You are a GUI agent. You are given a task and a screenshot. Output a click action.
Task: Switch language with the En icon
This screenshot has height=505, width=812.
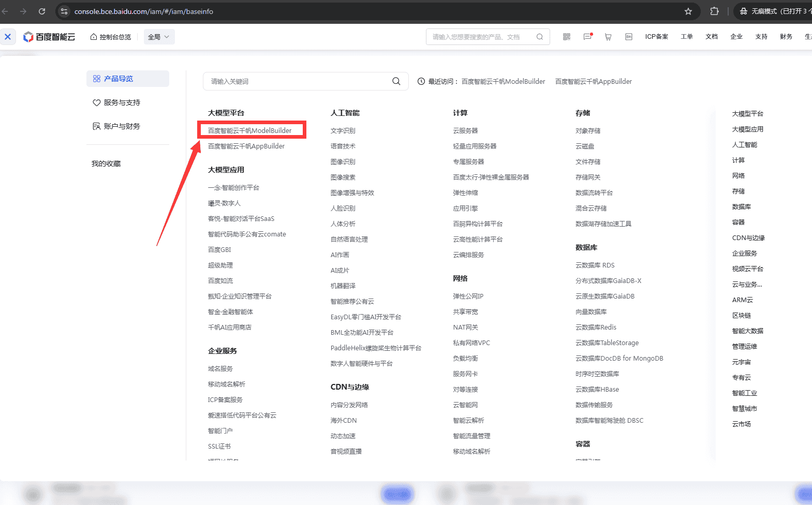[x=629, y=37]
